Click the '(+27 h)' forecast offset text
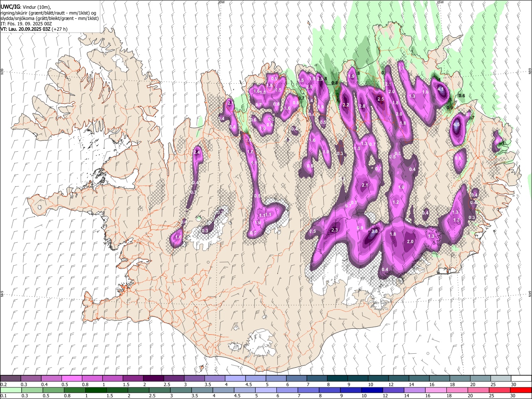This screenshot has width=532, height=399. 59,29
